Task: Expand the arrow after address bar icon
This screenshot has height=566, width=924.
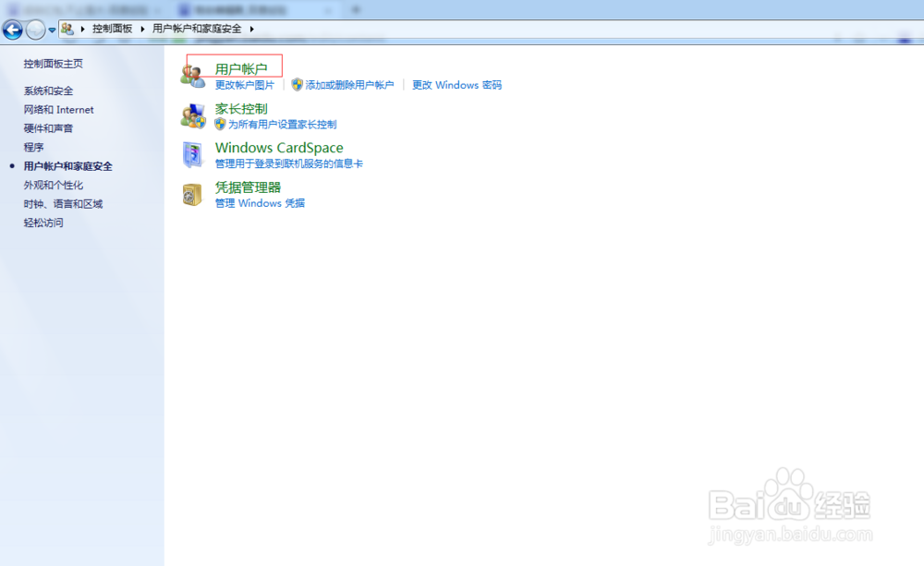Action: [x=82, y=29]
